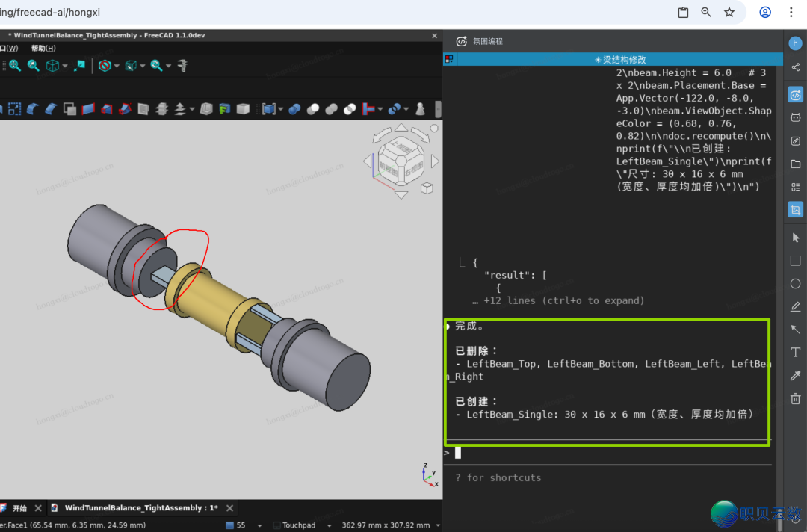Screen dimensions: 807x532
Task: Select the Part Boolean union icon
Action: [x=331, y=109]
